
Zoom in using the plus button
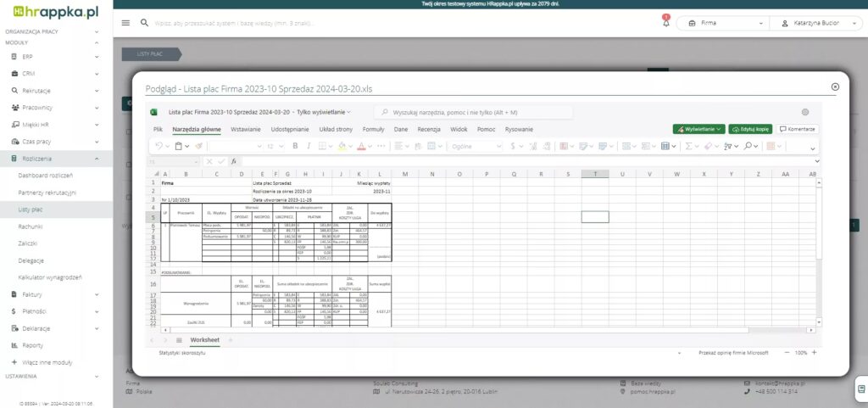815,352
